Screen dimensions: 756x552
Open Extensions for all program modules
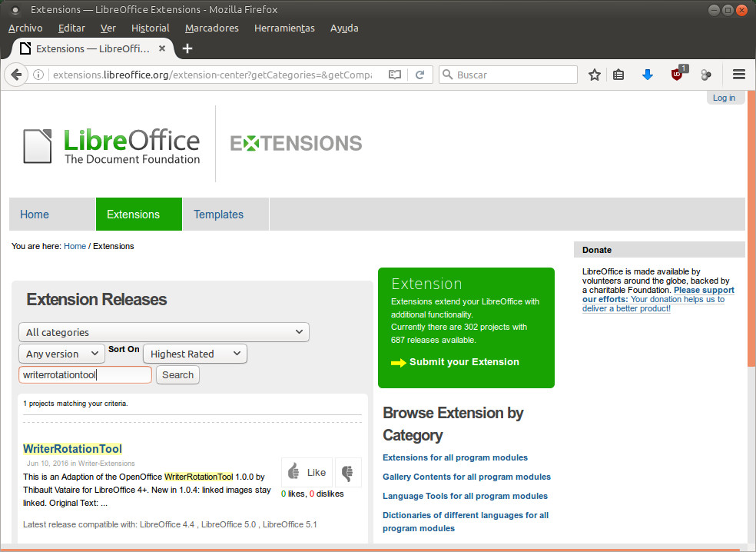tap(455, 457)
